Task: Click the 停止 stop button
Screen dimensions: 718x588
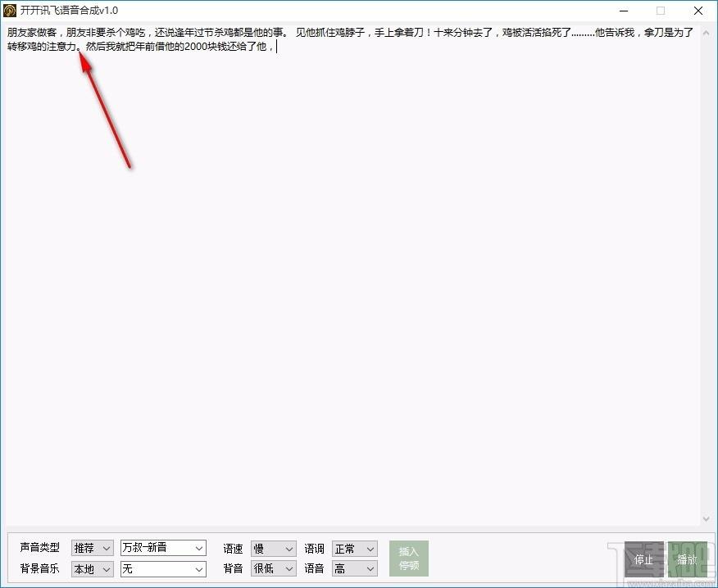Action: click(643, 559)
